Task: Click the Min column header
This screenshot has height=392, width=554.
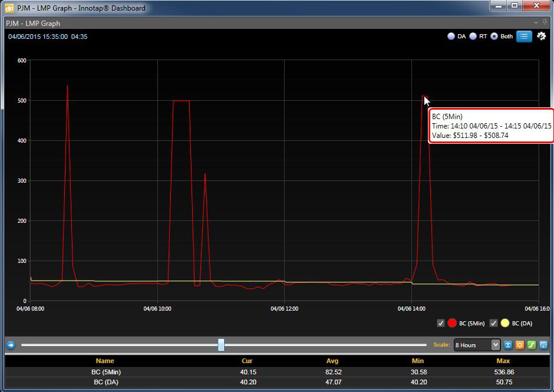Action: point(418,361)
